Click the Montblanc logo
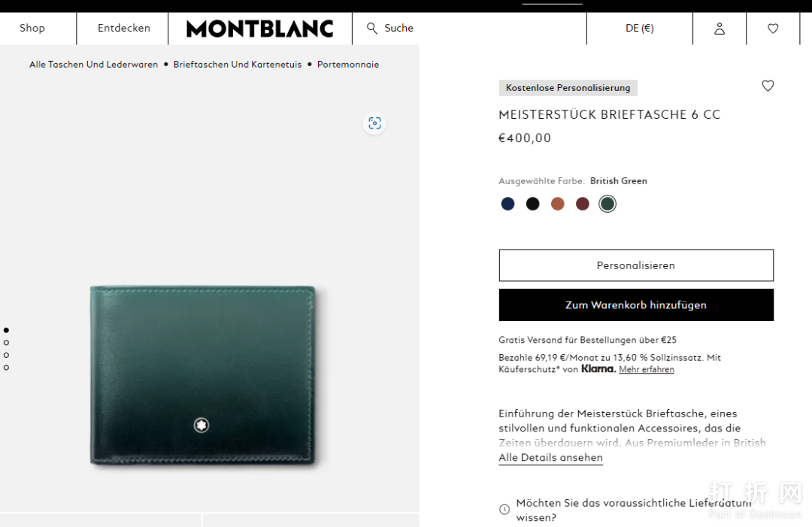The width and height of the screenshot is (812, 527). [259, 29]
